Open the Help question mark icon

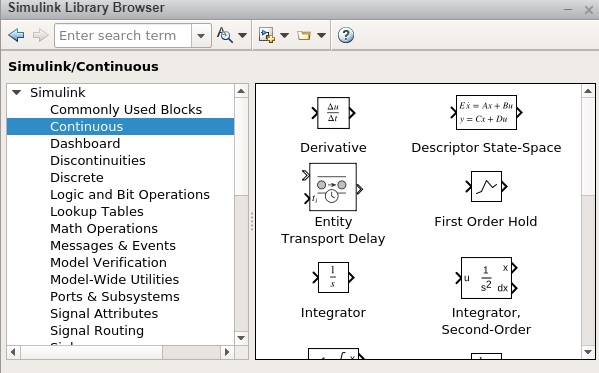(346, 35)
